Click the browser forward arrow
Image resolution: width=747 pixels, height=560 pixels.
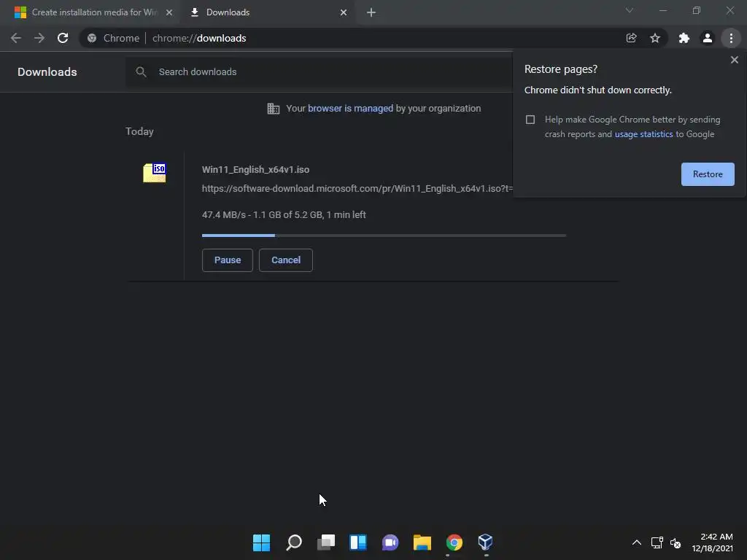tap(39, 38)
